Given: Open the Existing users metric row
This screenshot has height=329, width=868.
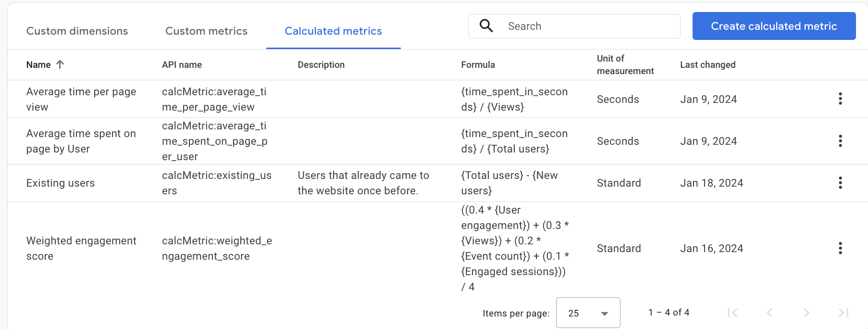Looking at the screenshot, I should tap(61, 183).
